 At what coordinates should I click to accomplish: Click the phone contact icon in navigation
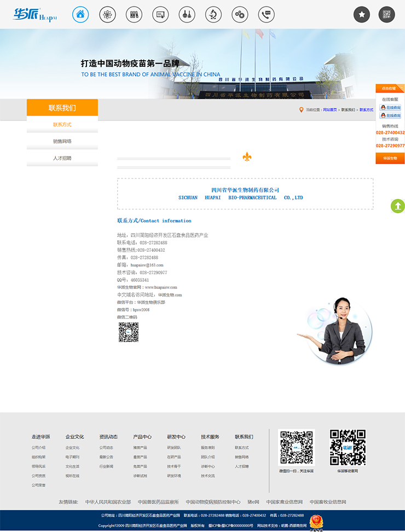pos(267,15)
